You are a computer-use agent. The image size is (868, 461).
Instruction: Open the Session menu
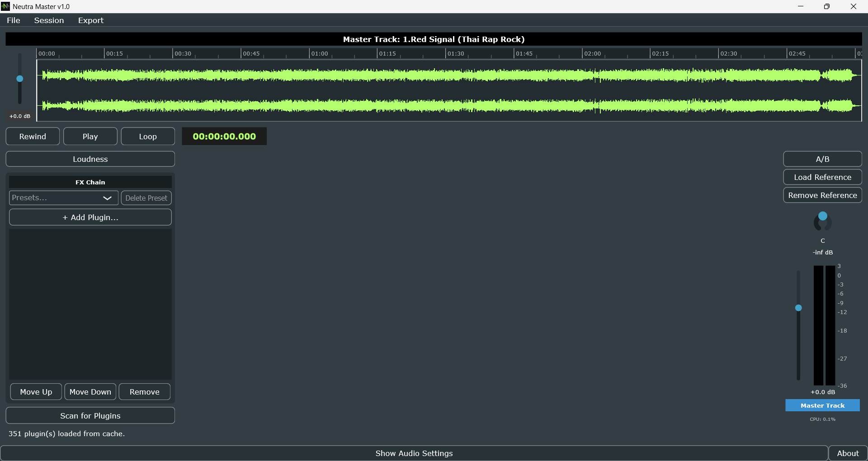49,20
